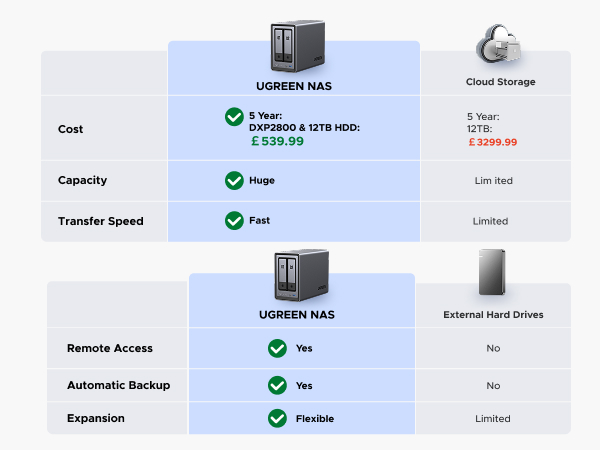Viewport: 600px width, 450px height.
Task: Click the Remote Access row label
Action: (110, 349)
